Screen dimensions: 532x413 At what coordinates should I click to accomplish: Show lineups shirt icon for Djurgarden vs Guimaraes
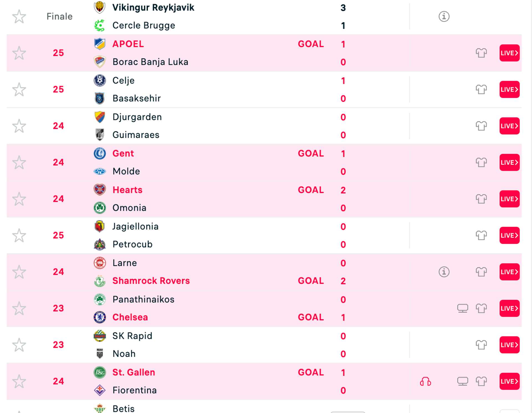[481, 126]
